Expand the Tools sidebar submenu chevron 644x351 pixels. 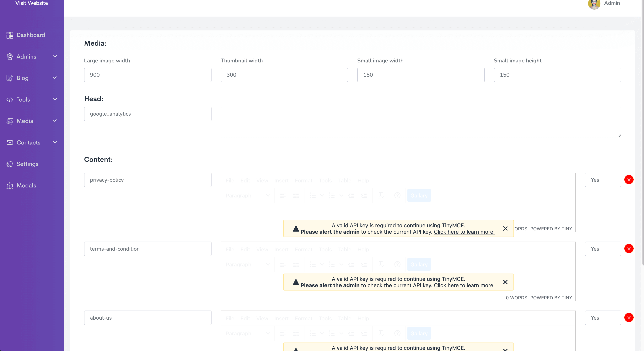55,99
